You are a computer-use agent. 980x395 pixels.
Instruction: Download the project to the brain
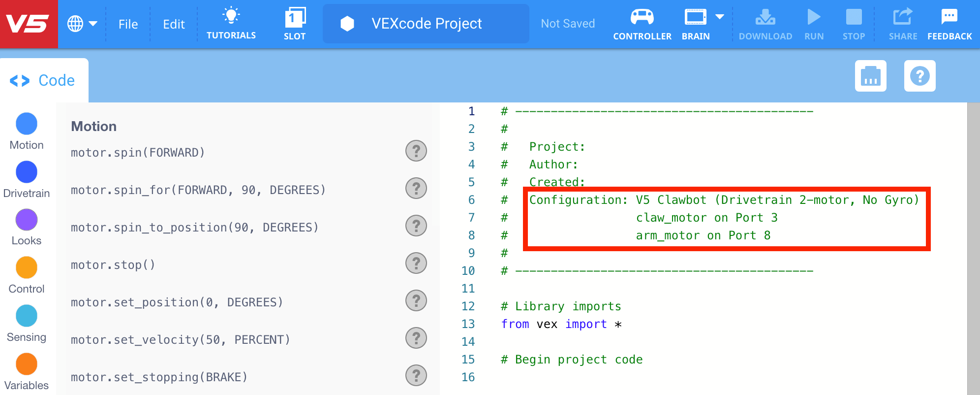coord(766,23)
